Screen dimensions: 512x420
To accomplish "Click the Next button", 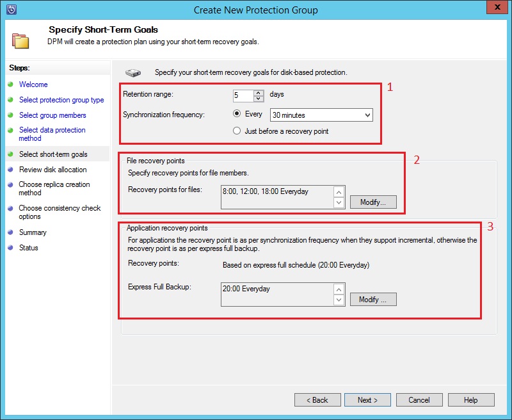I will [x=367, y=400].
